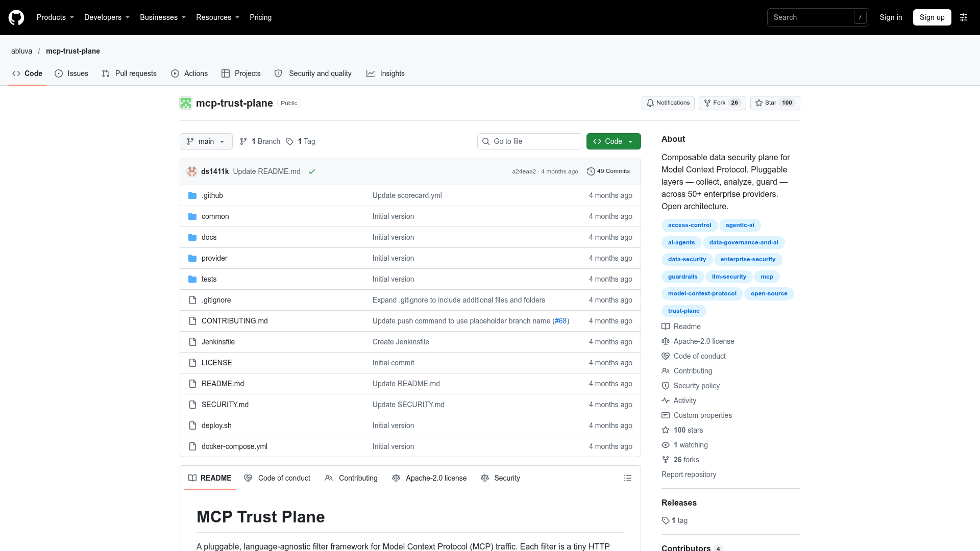
Task: Click the .github folder icon
Action: (192, 195)
